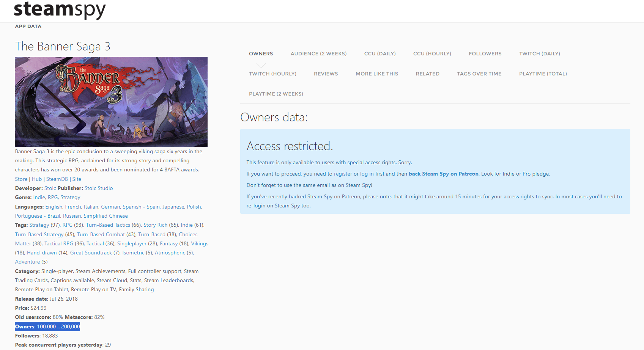Select the CCU (Hourly) tab
This screenshot has height=350, width=644.
[x=432, y=54]
